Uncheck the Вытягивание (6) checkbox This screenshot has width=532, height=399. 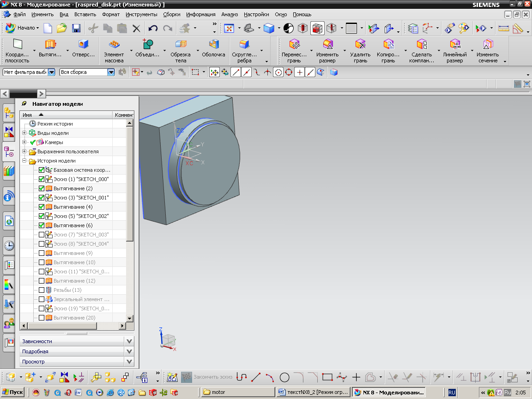point(42,225)
